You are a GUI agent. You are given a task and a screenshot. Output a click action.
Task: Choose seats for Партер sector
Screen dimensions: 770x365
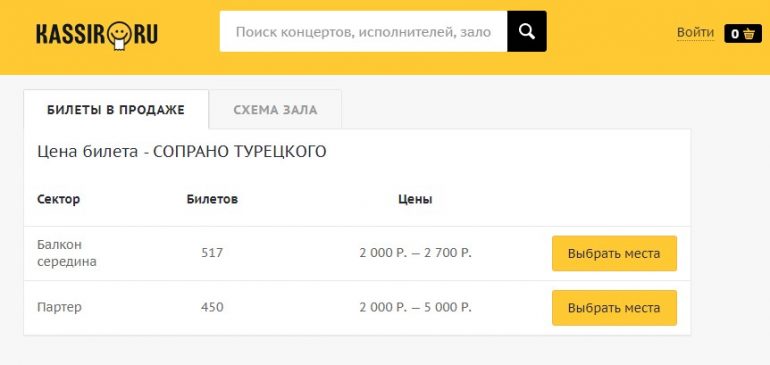tap(614, 308)
